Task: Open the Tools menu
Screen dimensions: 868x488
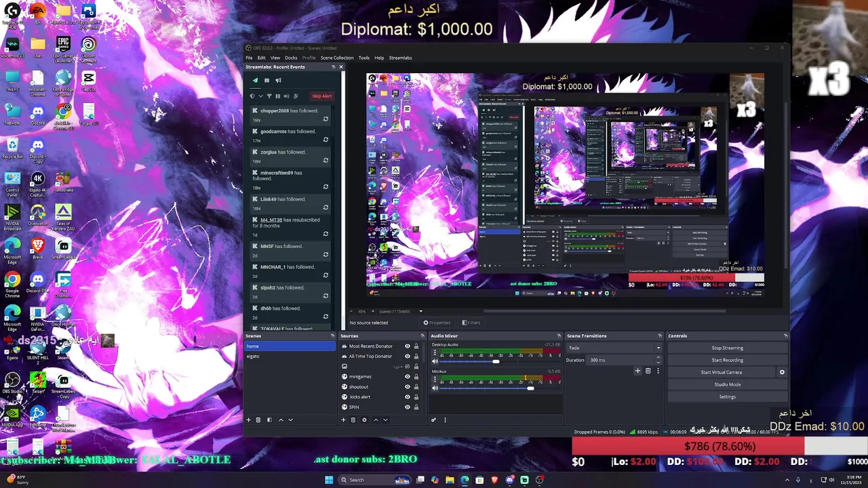Action: pos(364,58)
